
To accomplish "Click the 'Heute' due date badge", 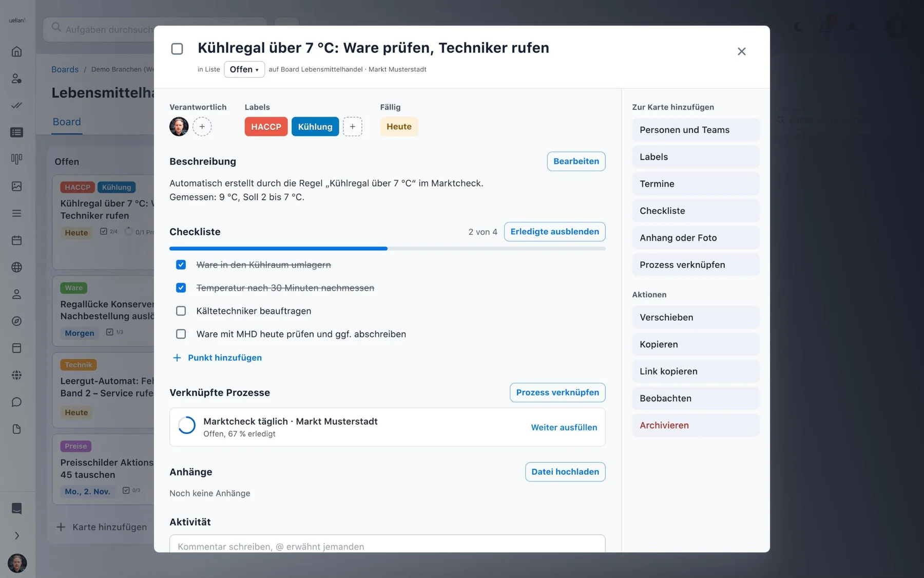I will (x=399, y=126).
